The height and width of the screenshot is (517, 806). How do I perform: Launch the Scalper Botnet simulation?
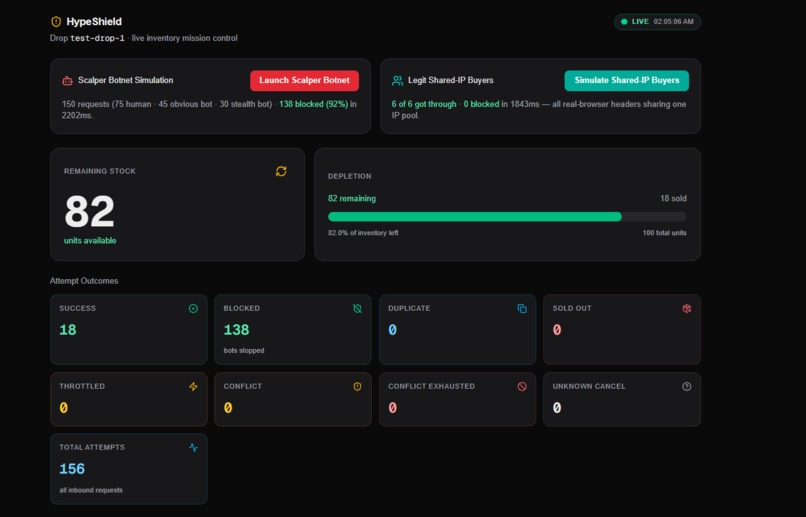click(x=304, y=80)
